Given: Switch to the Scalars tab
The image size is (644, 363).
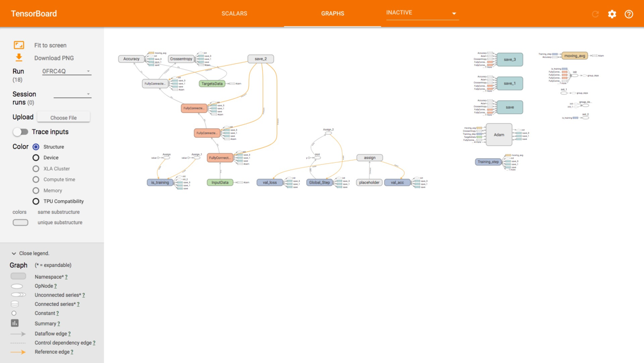Looking at the screenshot, I should [x=234, y=14].
